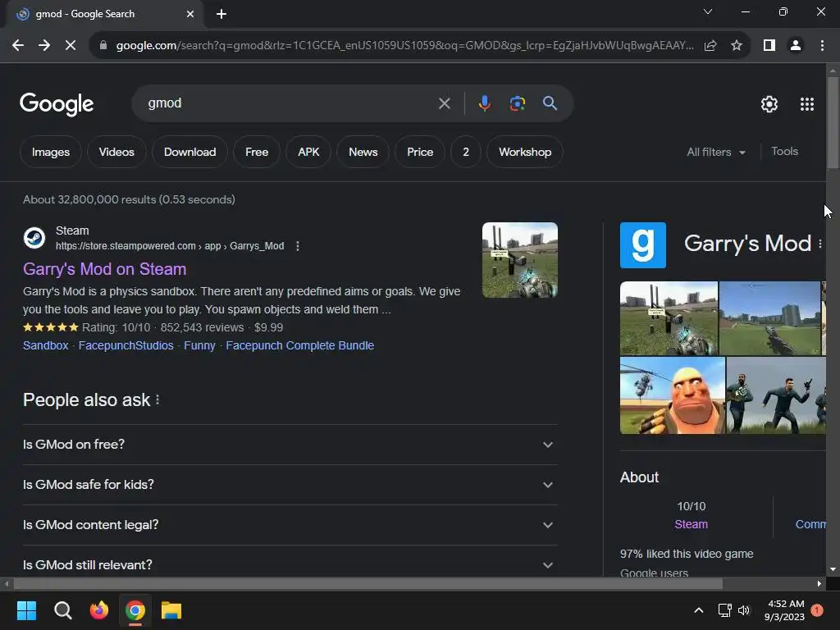
Task: Select the APK filter chip
Action: click(x=308, y=152)
